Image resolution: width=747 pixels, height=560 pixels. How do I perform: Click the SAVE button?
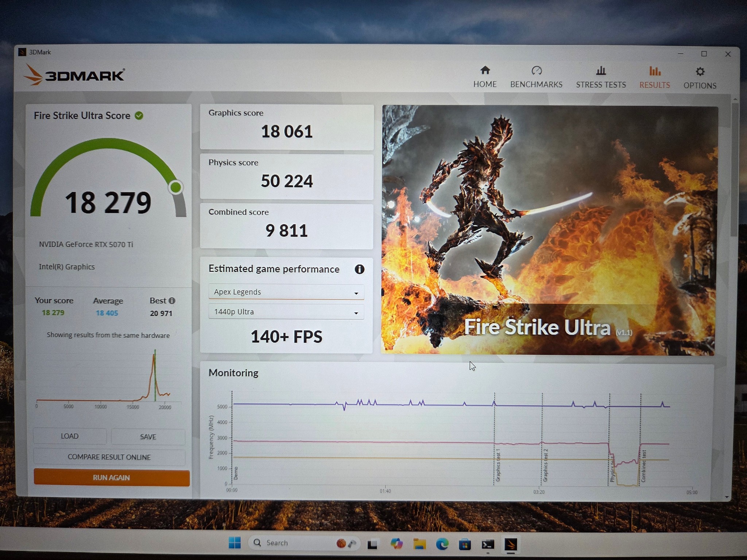(x=148, y=436)
